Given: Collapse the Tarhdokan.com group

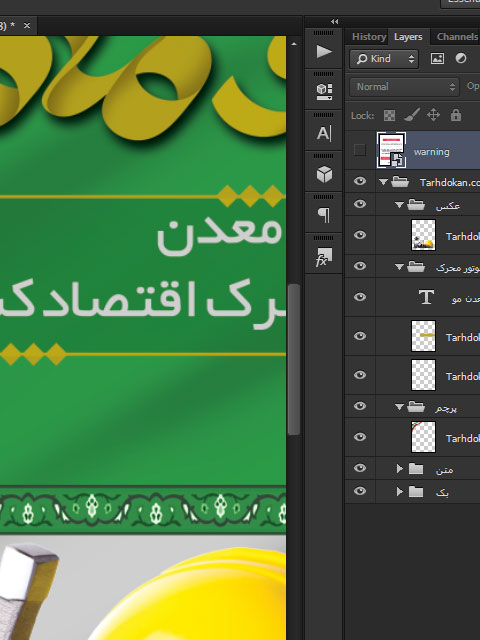Looking at the screenshot, I should [x=383, y=182].
